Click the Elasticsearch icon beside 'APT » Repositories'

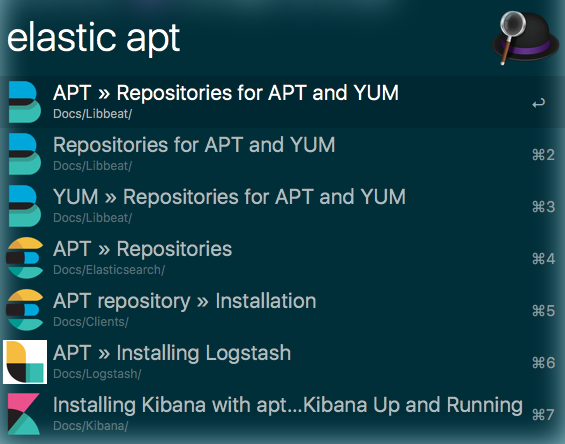pos(25,258)
